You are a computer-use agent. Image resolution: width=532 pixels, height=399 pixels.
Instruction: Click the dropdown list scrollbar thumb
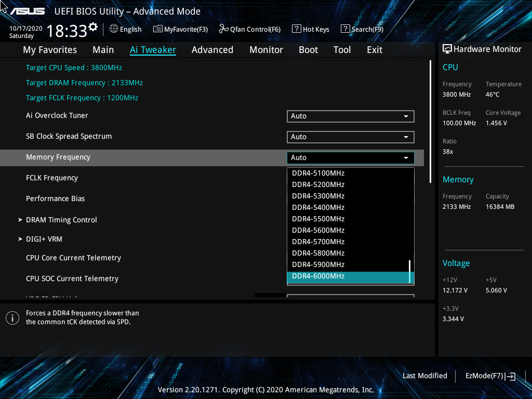point(410,271)
